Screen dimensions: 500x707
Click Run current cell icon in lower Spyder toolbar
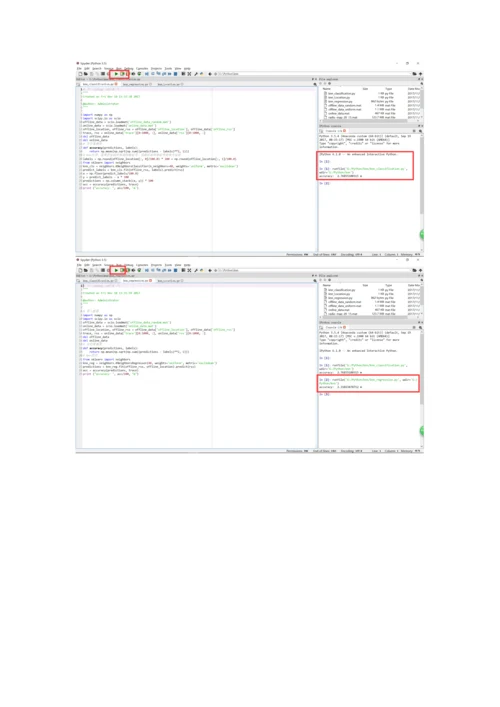pyautogui.click(x=123, y=271)
